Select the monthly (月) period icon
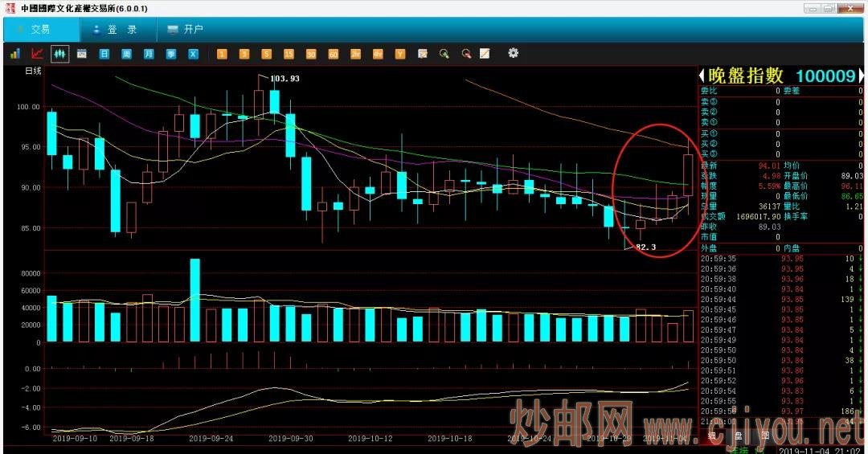This screenshot has height=454, width=868. 149,54
